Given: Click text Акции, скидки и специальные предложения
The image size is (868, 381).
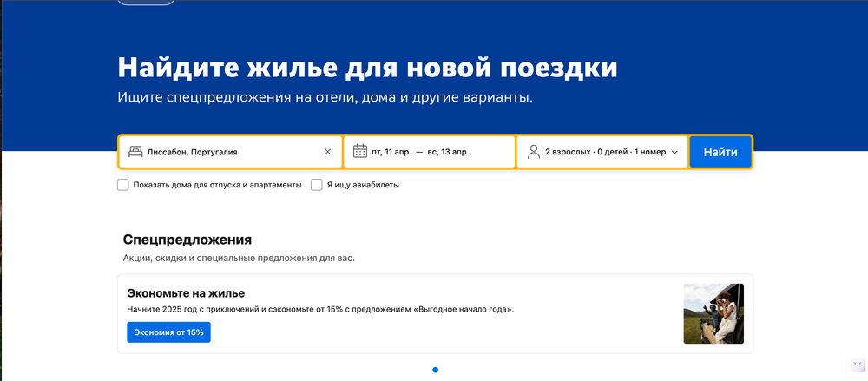Looking at the screenshot, I should [239, 258].
